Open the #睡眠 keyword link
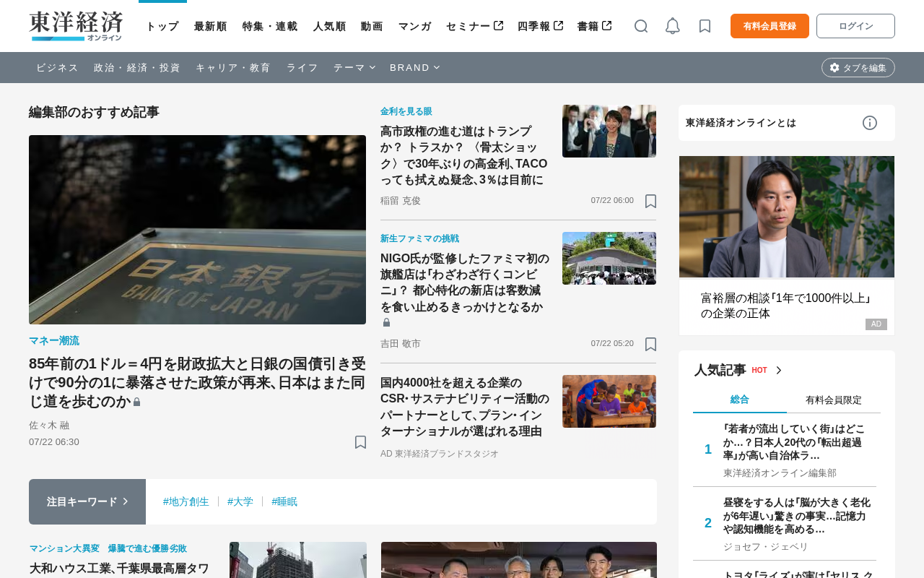Image resolution: width=924 pixels, height=578 pixels. [284, 501]
